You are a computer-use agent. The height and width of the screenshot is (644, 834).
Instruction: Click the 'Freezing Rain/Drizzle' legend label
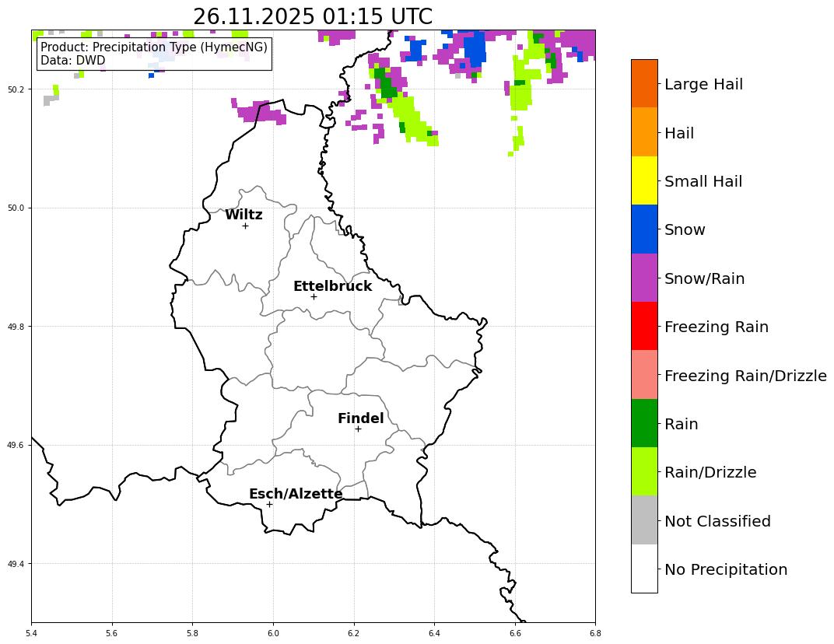pos(745,376)
